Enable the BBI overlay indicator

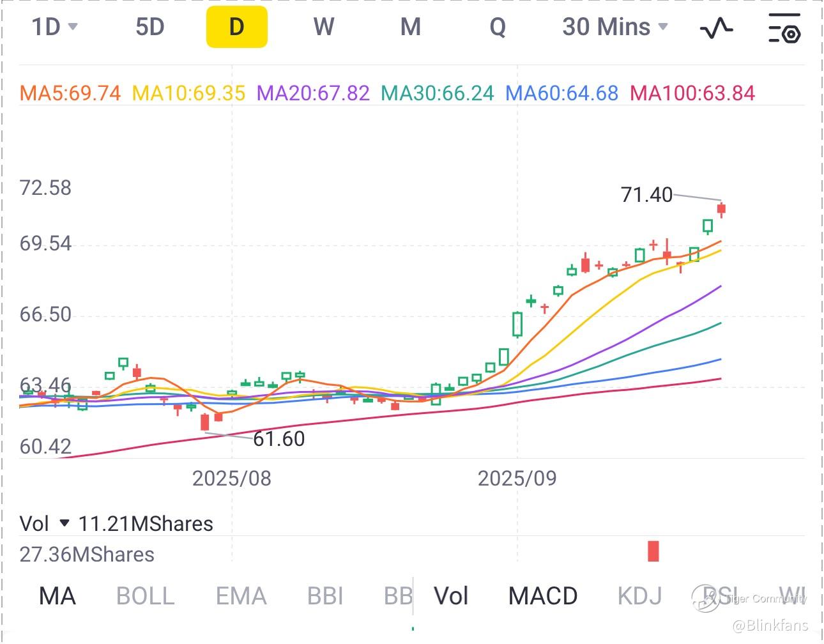[x=325, y=596]
